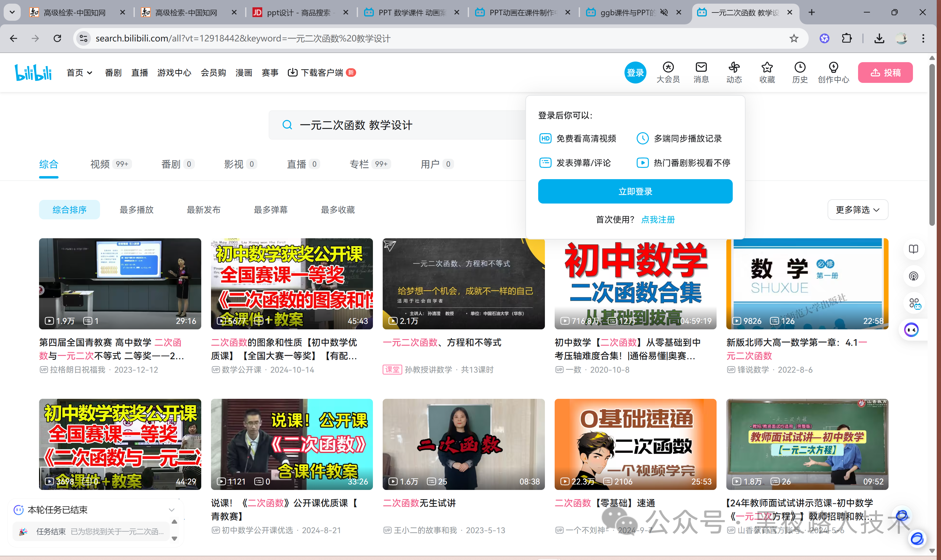This screenshot has width=941, height=560.
Task: Bookmark this page with the star icon
Action: [x=794, y=38]
